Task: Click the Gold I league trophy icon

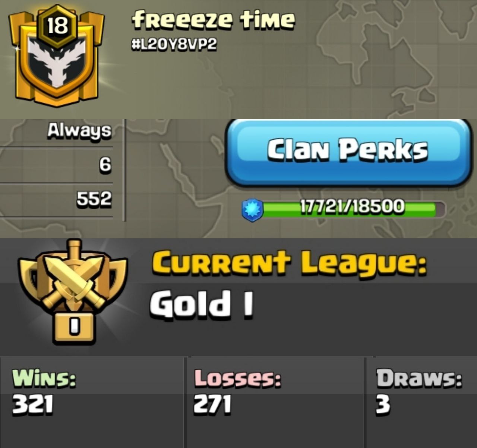Action: coord(73,292)
